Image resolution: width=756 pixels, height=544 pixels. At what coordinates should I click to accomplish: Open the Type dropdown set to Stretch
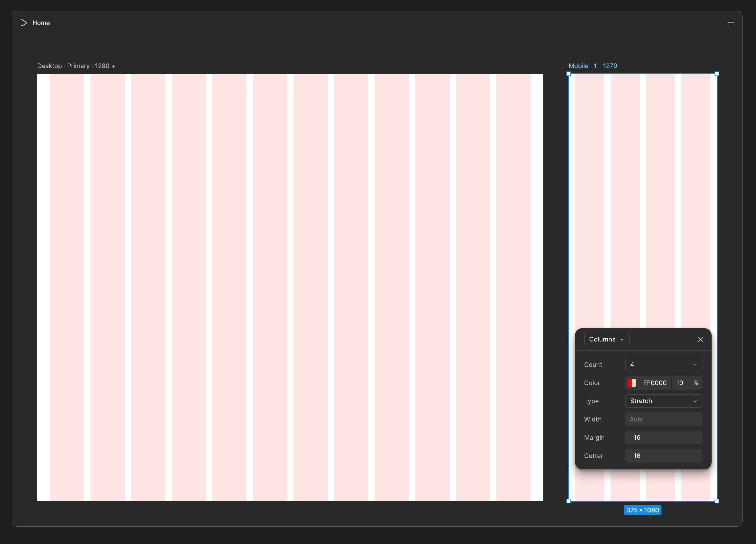(663, 401)
